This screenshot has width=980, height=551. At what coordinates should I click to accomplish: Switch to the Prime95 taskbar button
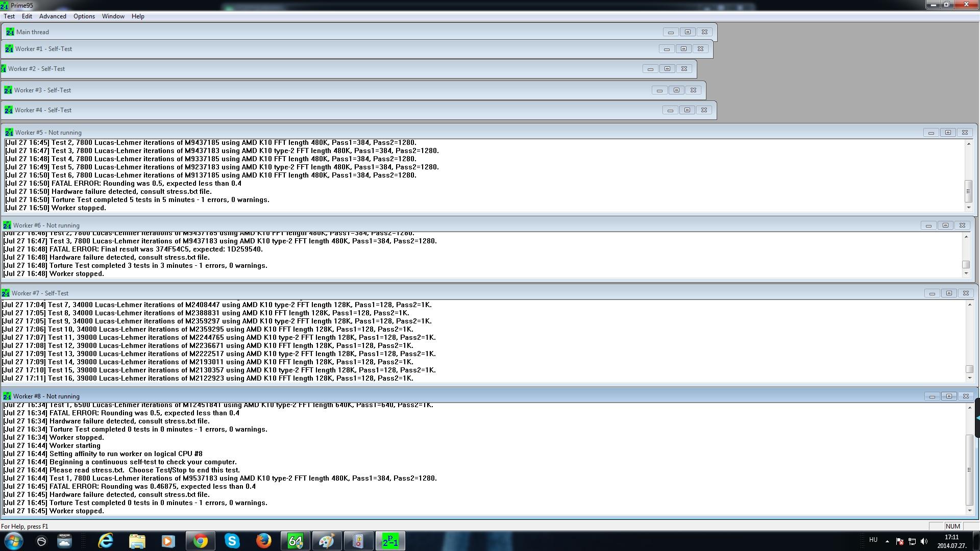390,541
